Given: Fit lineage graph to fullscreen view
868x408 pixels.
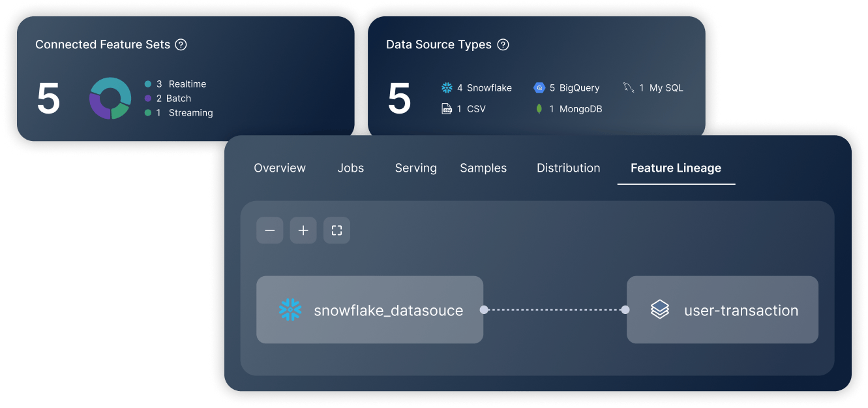Looking at the screenshot, I should click(x=337, y=230).
